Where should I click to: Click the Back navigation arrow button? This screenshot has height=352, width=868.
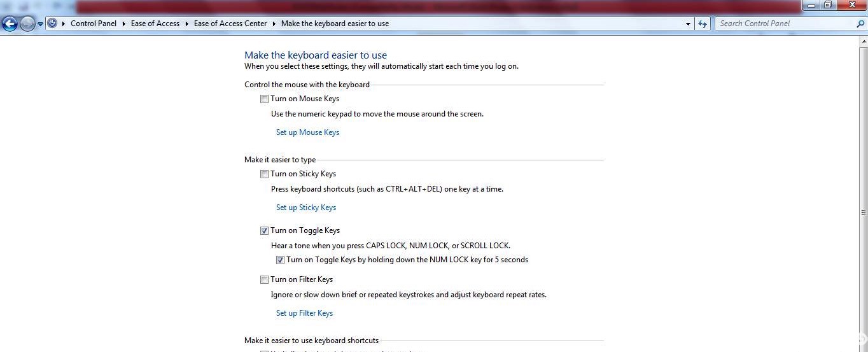pyautogui.click(x=10, y=24)
